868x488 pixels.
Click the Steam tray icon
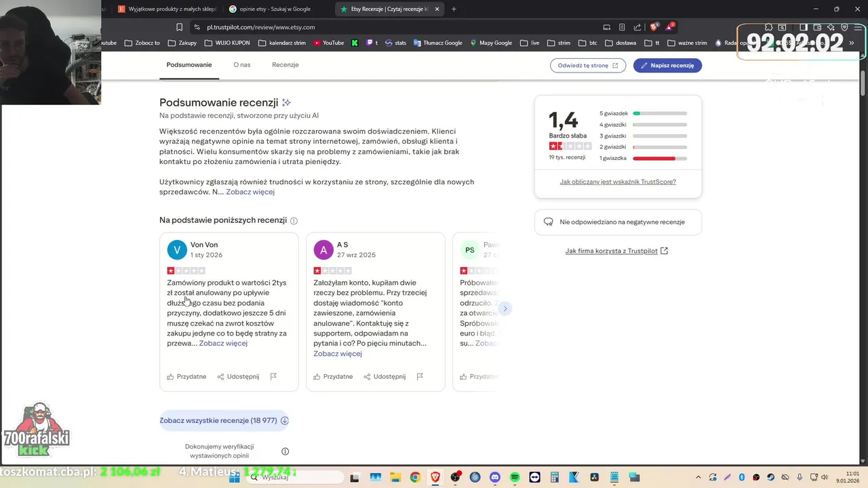pos(771,477)
